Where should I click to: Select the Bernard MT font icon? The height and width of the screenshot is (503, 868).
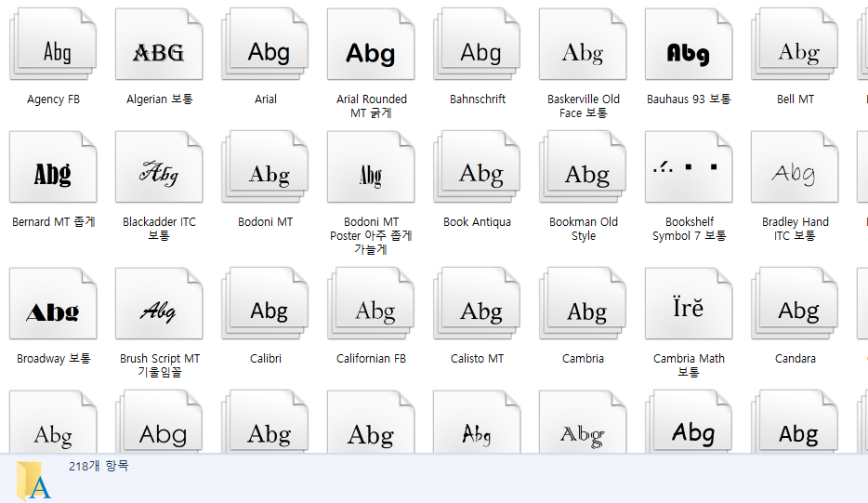(53, 166)
